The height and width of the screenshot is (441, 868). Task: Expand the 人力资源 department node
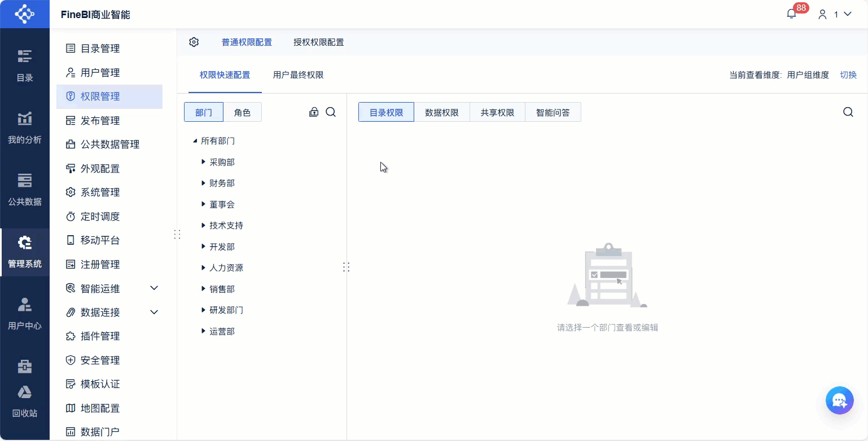(204, 268)
